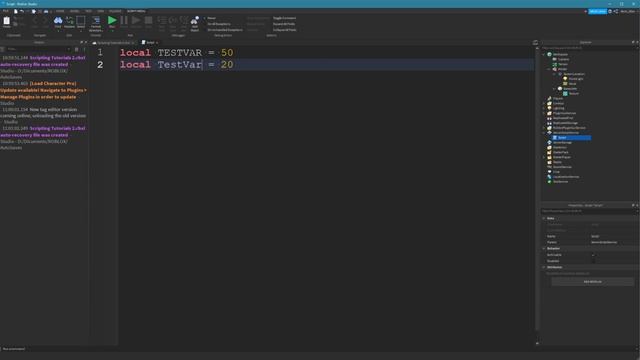Click the Texture icon in Explorer
The height and width of the screenshot is (360, 640).
tap(565, 93)
